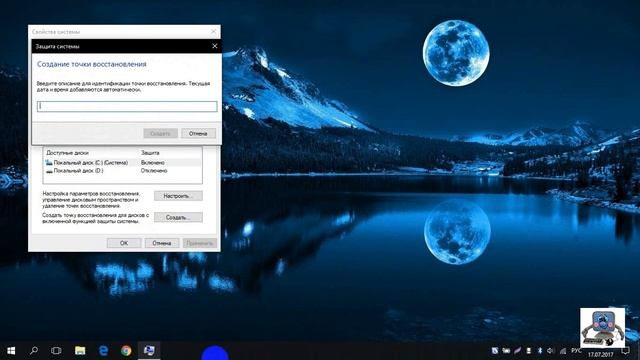640x360 pixels.
Task: Click C: drive icon in disk list
Action: click(49, 162)
